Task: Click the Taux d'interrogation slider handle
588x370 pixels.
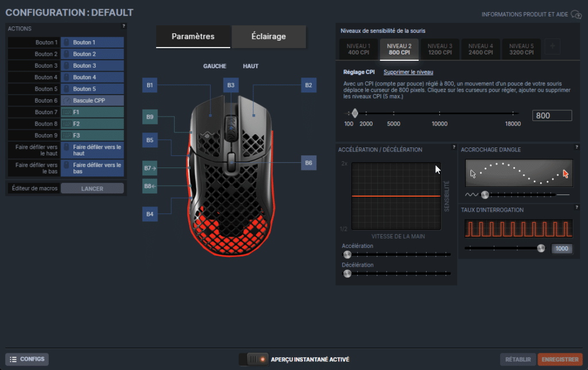Action: pyautogui.click(x=540, y=249)
